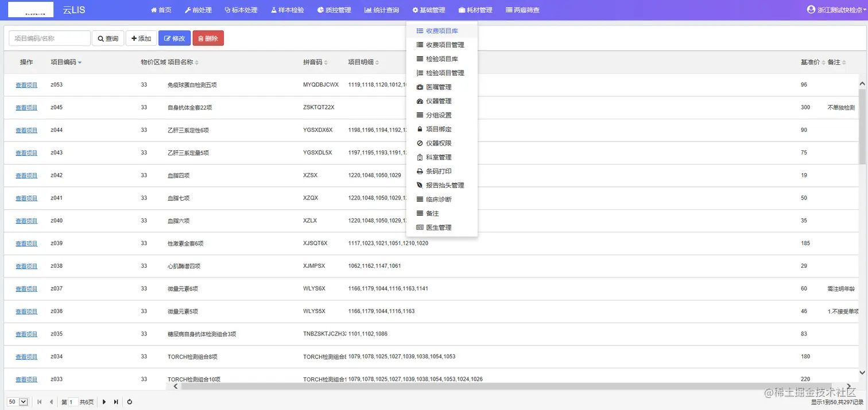Open 查看项目 link for row z035
The width and height of the screenshot is (868, 410).
coord(26,334)
